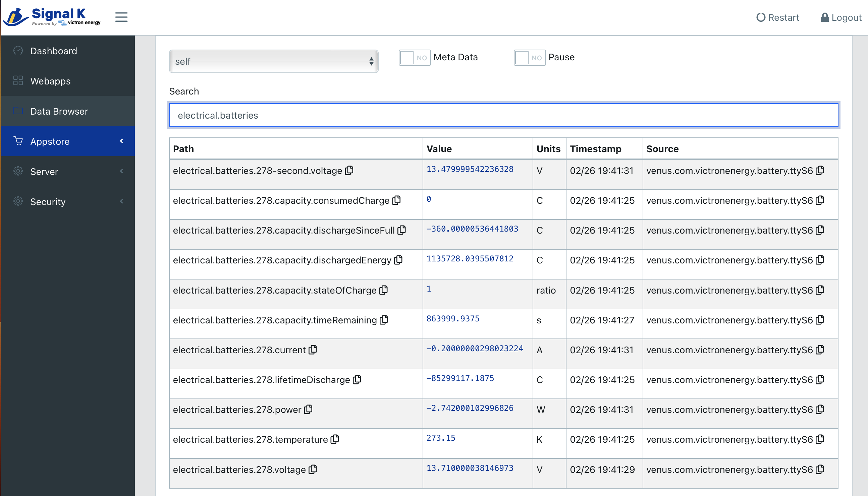Screen dimensions: 868x496
Task: Clear the electrical.batteries search field
Action: point(503,115)
